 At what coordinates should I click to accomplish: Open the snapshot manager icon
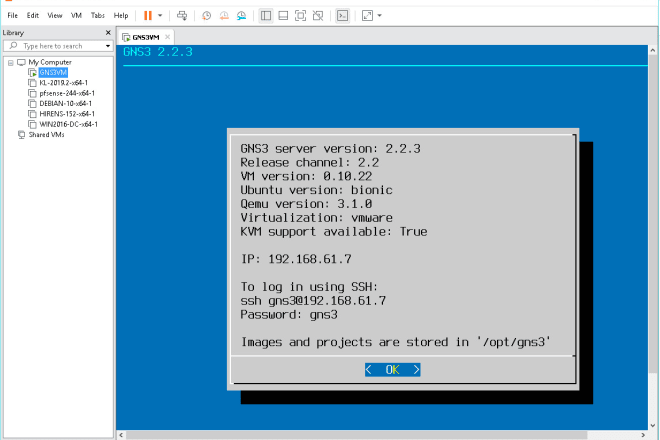pyautogui.click(x=241, y=16)
